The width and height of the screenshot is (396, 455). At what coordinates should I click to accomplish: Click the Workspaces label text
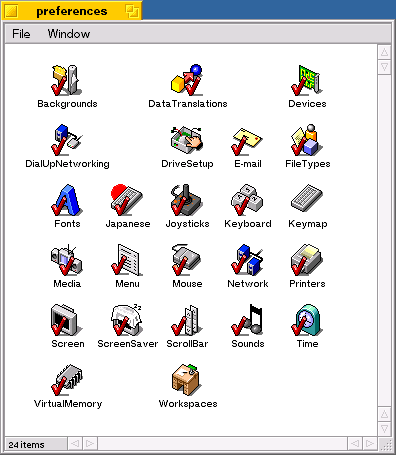click(x=188, y=404)
